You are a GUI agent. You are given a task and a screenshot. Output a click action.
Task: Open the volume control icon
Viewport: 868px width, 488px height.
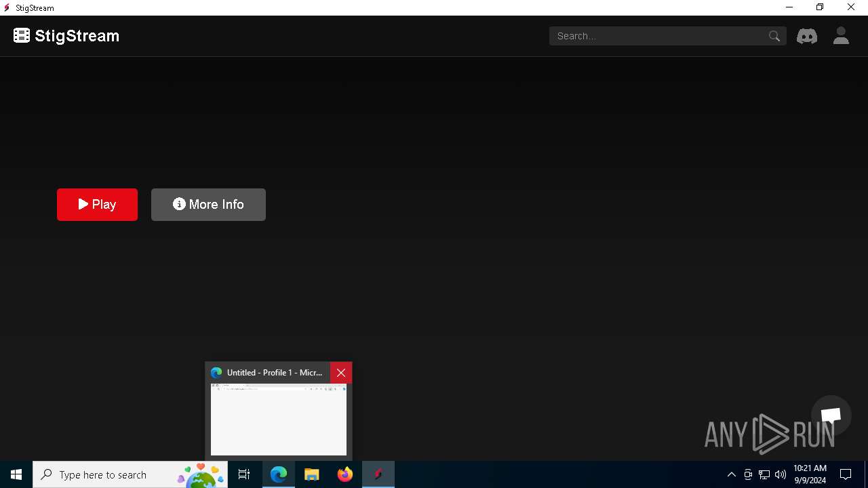781,474
